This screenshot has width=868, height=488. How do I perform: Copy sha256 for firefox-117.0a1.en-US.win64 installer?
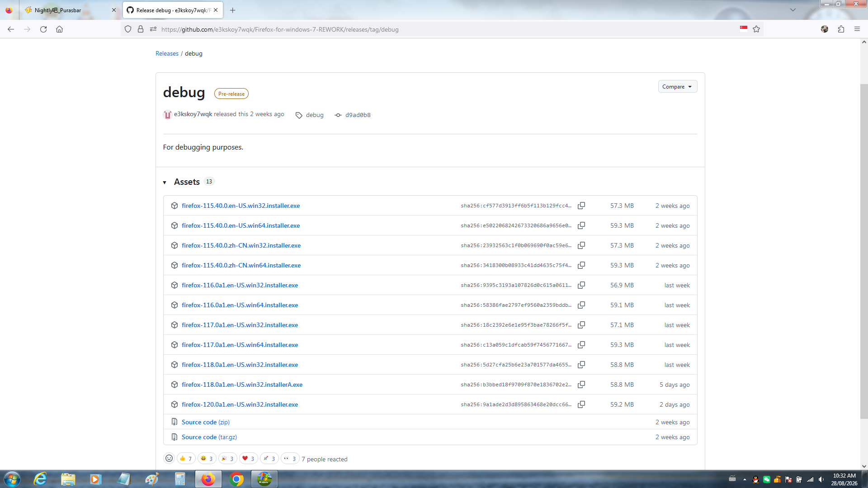(x=581, y=345)
